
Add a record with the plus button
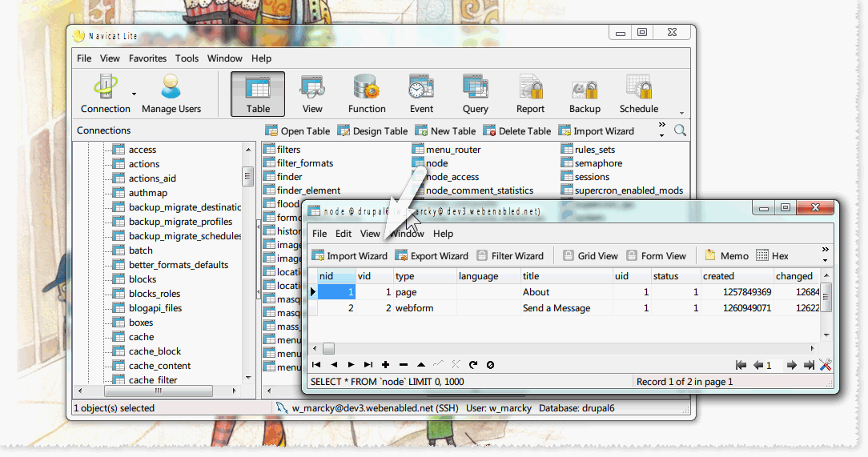click(x=386, y=365)
